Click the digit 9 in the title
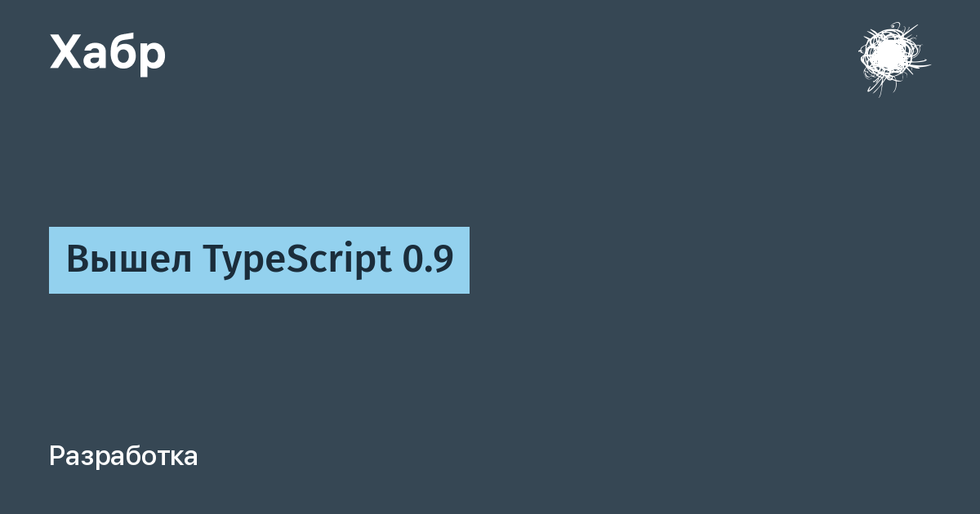 click(x=442, y=260)
